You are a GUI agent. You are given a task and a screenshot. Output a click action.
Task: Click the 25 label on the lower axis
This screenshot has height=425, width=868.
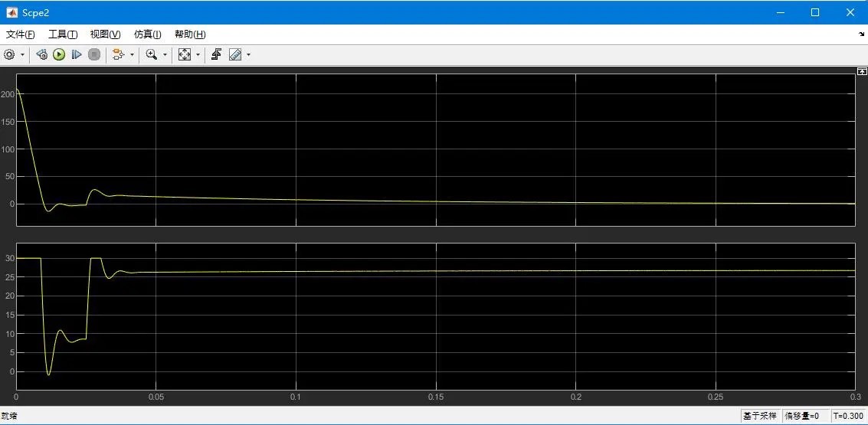pyautogui.click(x=9, y=276)
